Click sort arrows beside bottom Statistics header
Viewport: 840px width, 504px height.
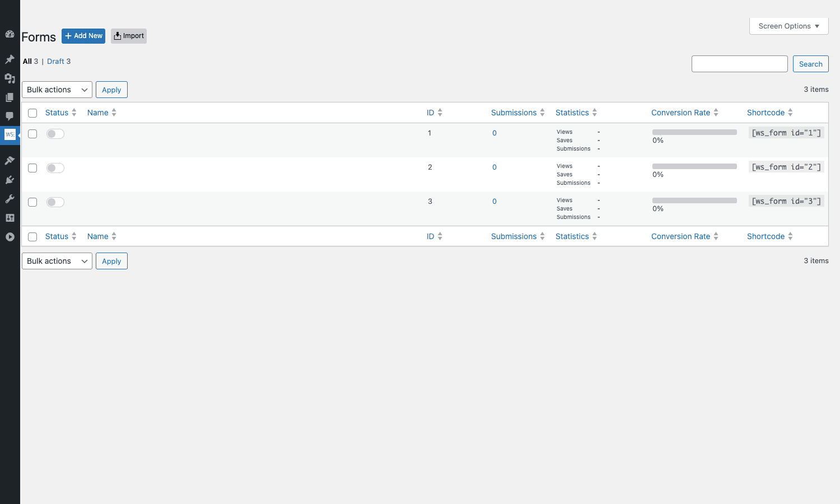595,236
